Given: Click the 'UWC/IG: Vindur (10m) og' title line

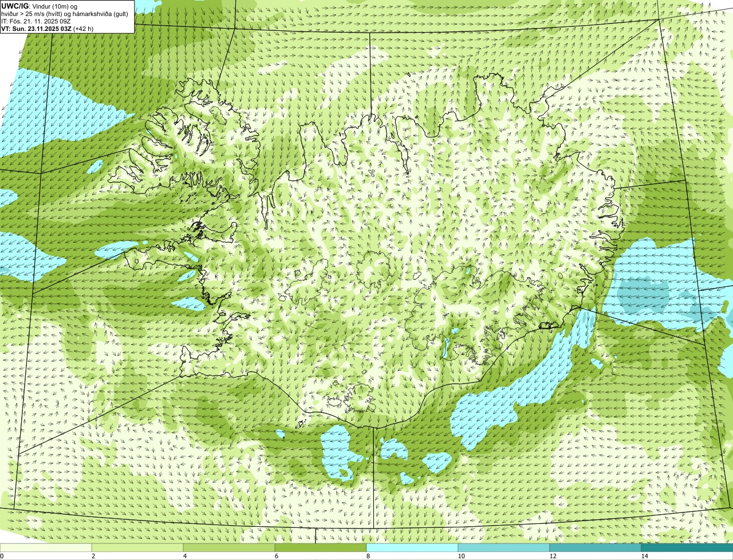Looking at the screenshot, I should pos(39,6).
